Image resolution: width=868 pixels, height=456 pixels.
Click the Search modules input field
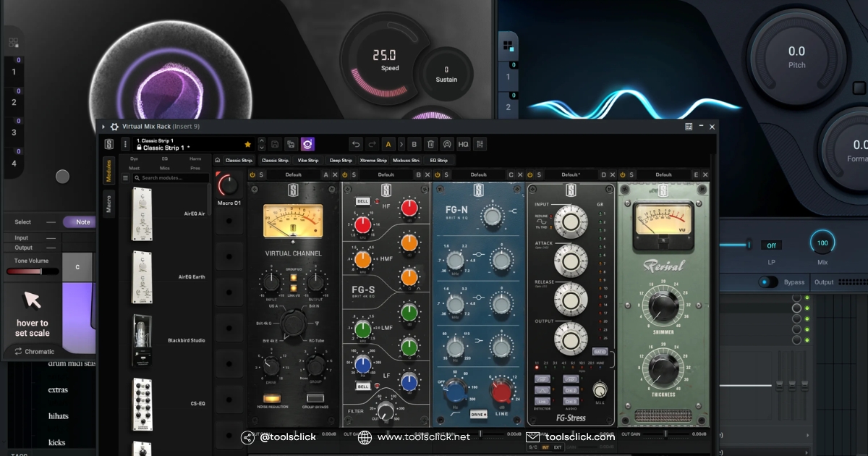pyautogui.click(x=170, y=177)
